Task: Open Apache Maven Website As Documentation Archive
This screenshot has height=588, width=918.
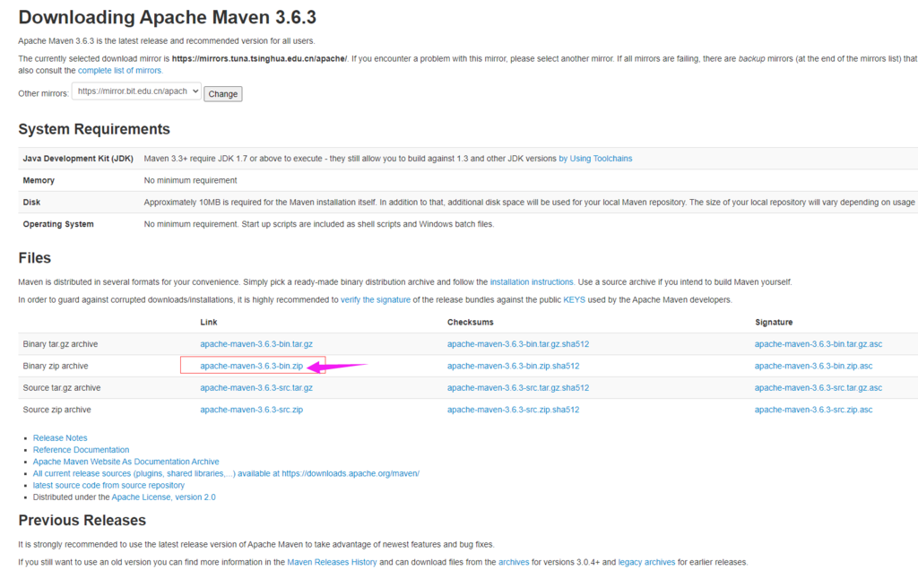Action: click(126, 462)
